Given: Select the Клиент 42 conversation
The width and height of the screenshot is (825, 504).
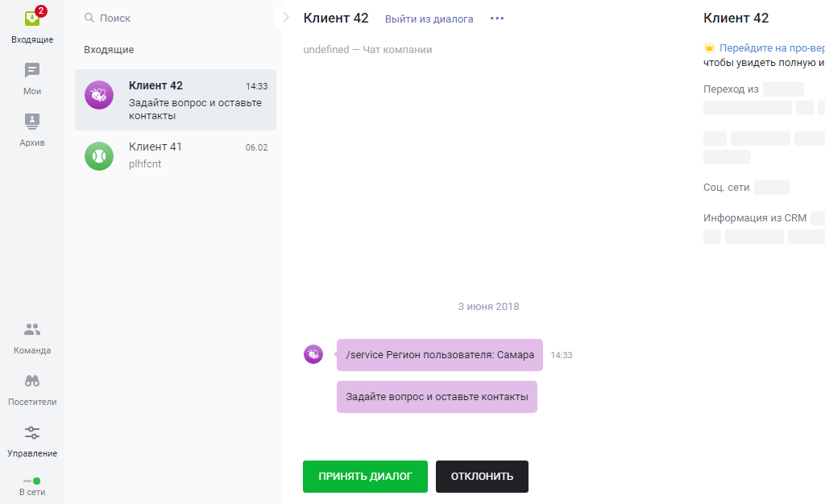Looking at the screenshot, I should tap(176, 100).
